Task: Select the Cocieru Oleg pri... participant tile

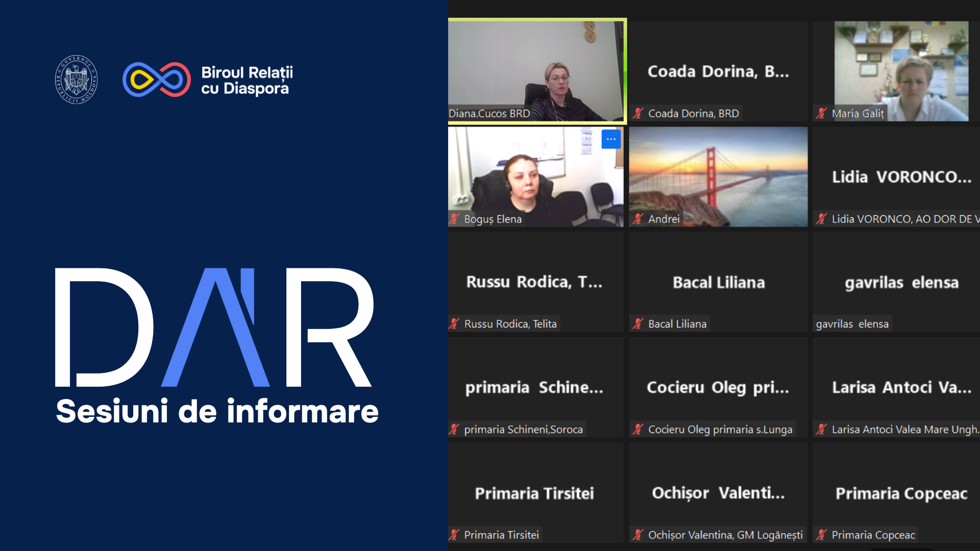Action: tap(718, 387)
